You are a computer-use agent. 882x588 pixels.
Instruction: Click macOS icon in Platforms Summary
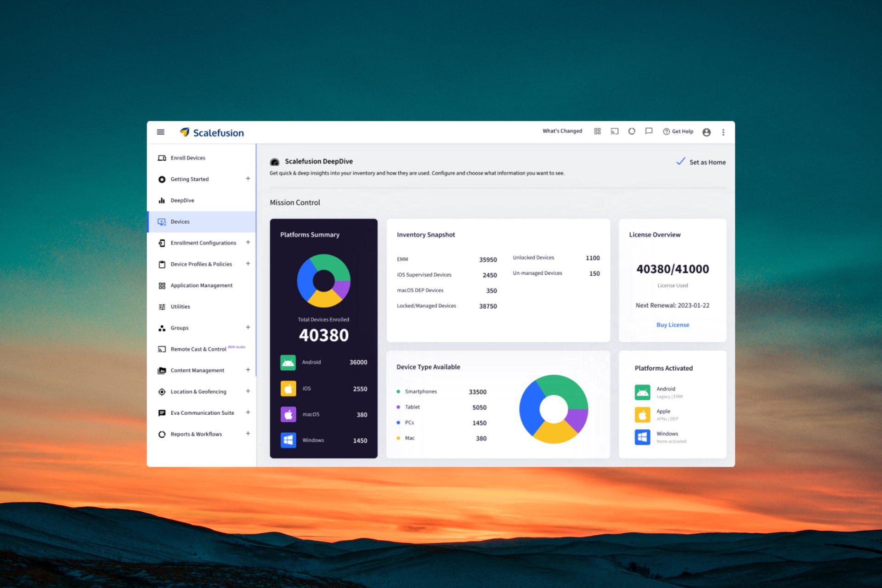(x=288, y=414)
